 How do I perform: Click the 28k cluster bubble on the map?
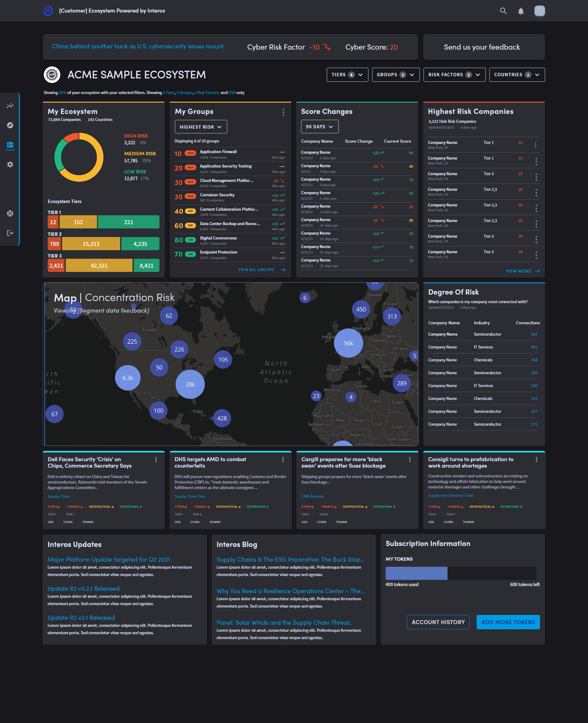click(x=190, y=384)
